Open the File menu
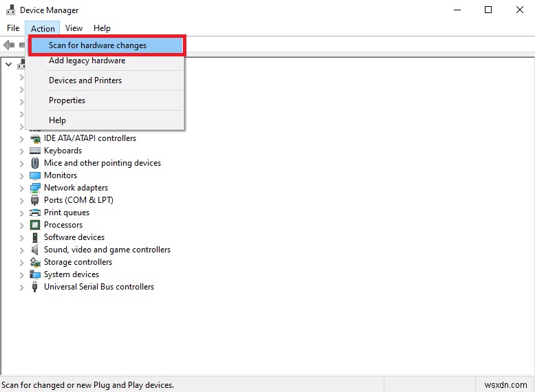The height and width of the screenshot is (392, 535). point(13,28)
